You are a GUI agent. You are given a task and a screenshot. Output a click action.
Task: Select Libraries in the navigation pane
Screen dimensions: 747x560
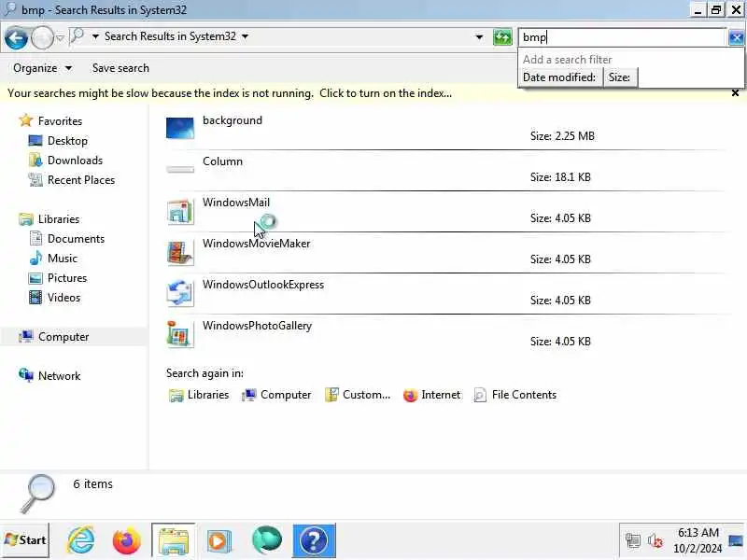pyautogui.click(x=59, y=219)
